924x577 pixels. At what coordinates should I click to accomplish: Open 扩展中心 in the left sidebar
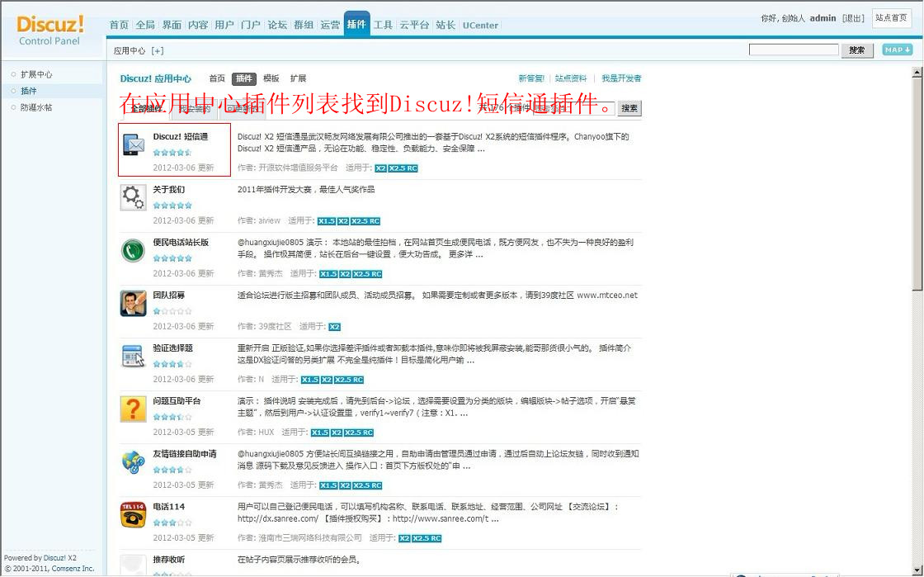tap(36, 74)
